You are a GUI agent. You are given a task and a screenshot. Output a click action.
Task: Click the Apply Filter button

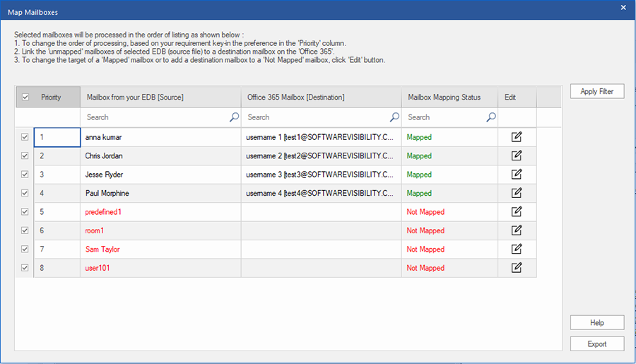coord(597,91)
